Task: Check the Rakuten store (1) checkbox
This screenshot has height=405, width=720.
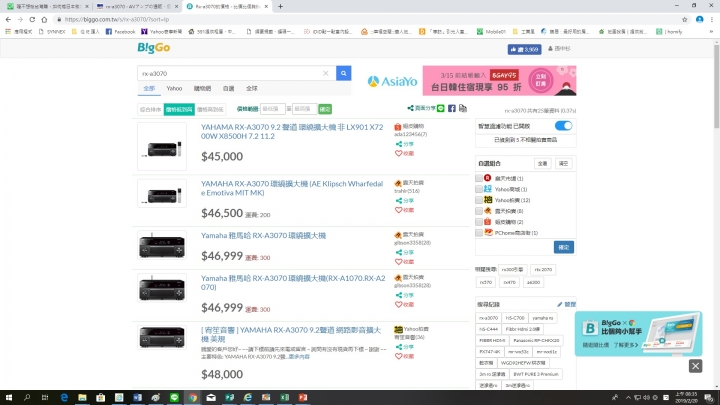Action: [x=479, y=178]
